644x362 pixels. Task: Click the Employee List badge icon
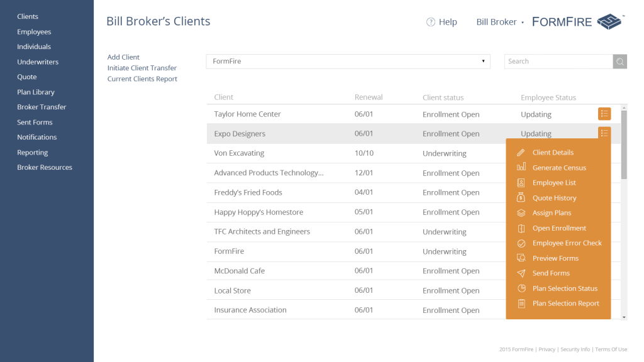pos(521,183)
